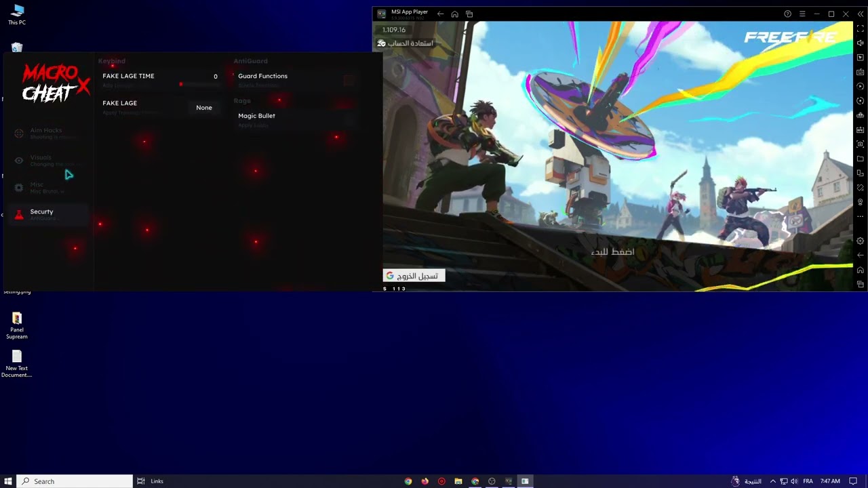Viewport: 868px width, 488px height.
Task: Open New Text Document desktop file
Action: pyautogui.click(x=17, y=364)
